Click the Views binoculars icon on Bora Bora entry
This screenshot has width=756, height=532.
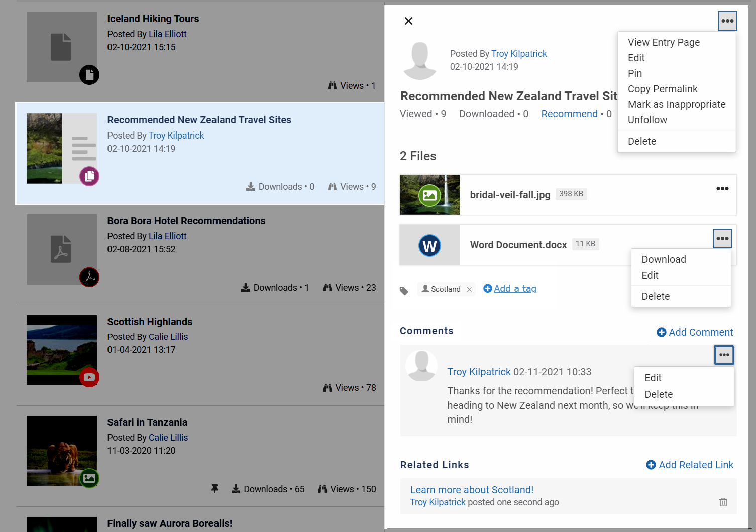click(x=328, y=288)
